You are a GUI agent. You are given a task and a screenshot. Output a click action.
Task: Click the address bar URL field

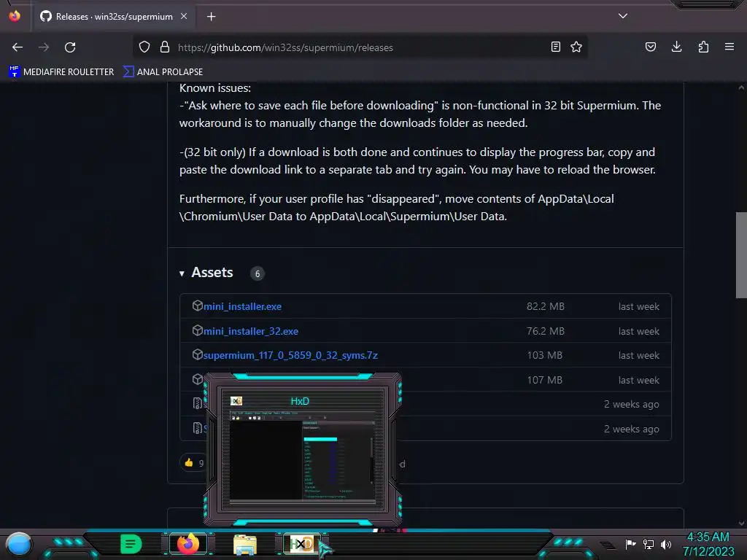pos(360,47)
